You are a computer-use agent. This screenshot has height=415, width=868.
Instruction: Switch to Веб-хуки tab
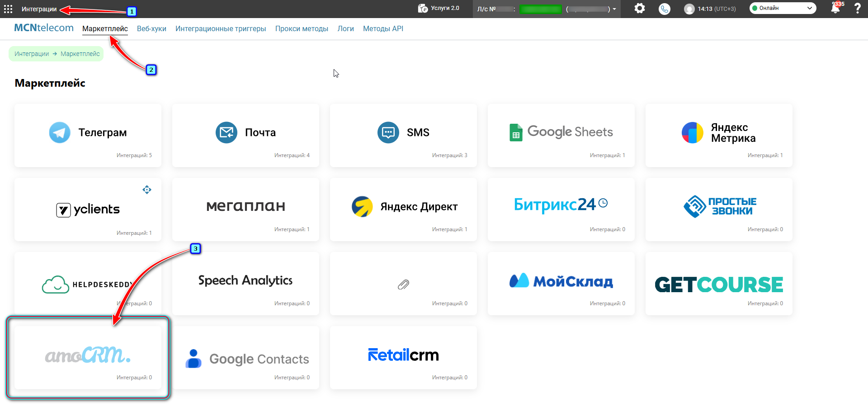coord(151,28)
